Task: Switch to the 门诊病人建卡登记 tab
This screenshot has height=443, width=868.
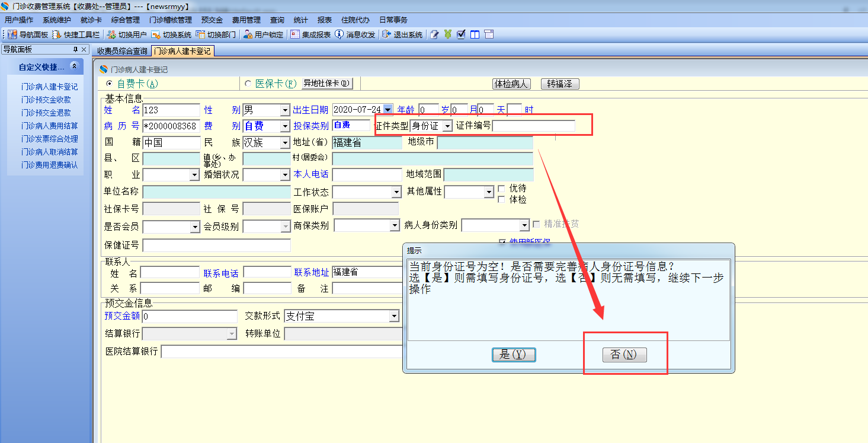Action: pos(182,52)
